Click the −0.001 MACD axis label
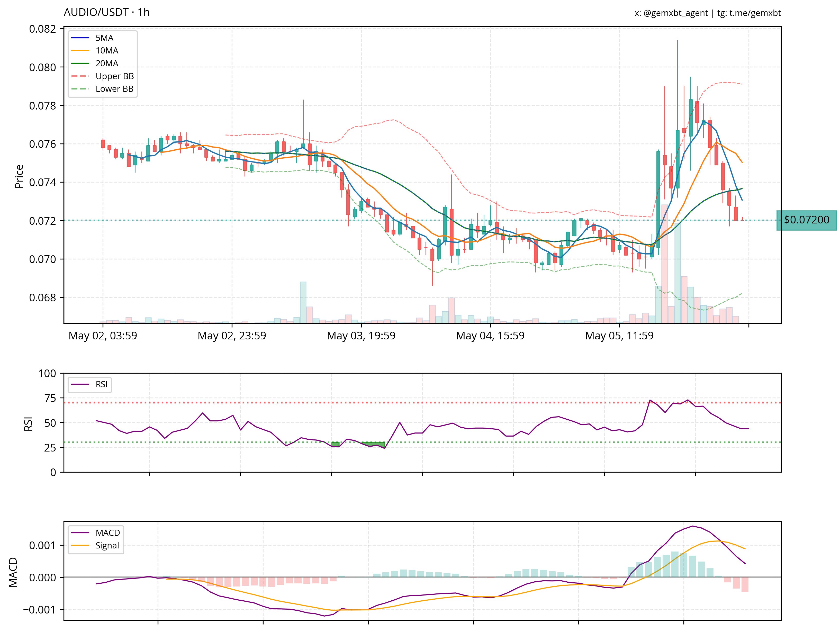Viewport: 840px width, 632px height. (40, 610)
